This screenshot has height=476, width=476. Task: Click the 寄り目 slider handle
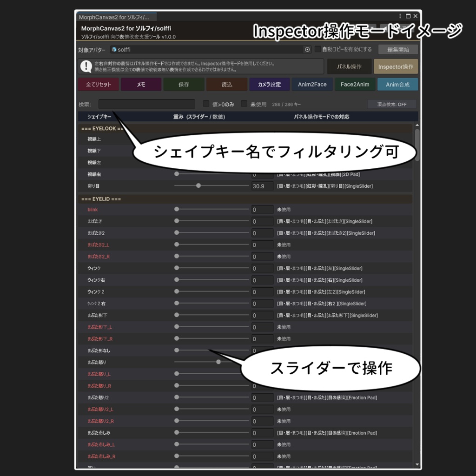point(198,185)
